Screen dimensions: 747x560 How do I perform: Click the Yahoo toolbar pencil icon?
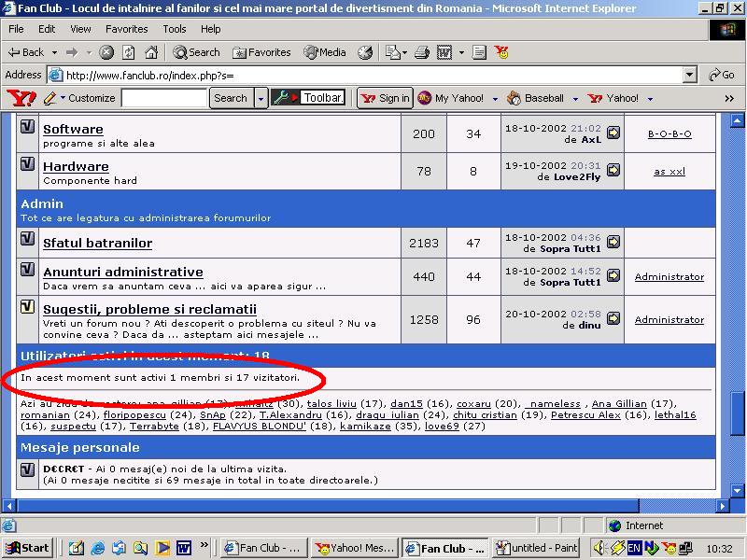coord(49,98)
